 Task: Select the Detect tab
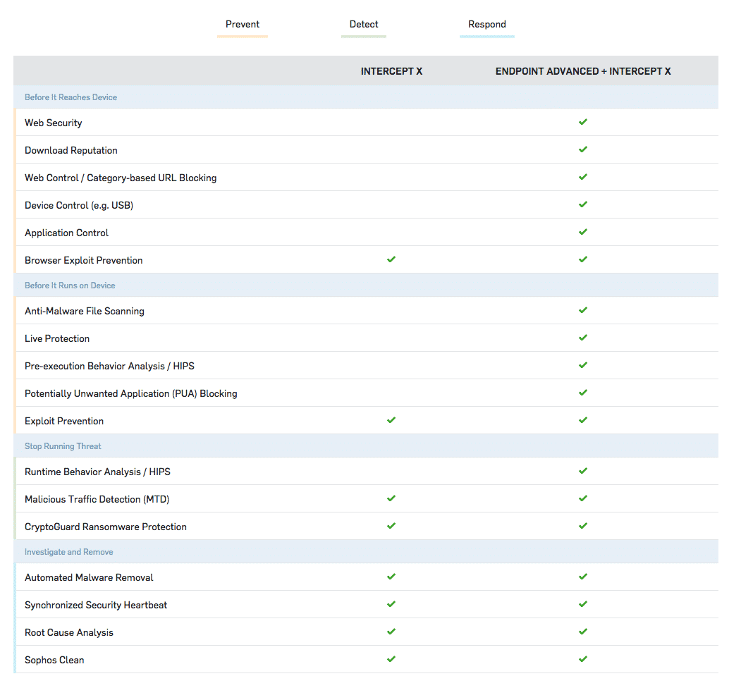(364, 25)
